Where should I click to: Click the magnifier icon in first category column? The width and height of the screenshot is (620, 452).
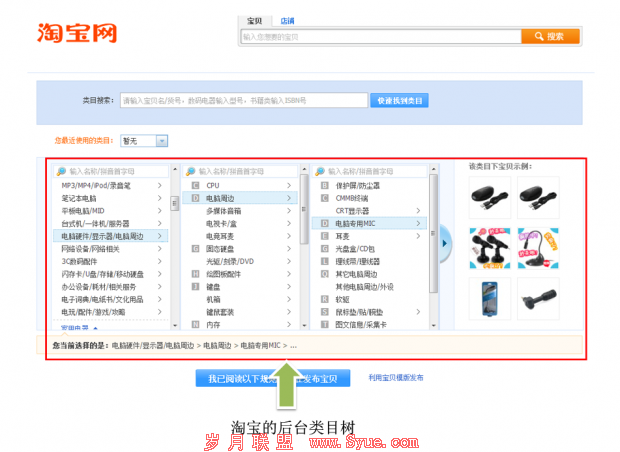pyautogui.click(x=61, y=171)
